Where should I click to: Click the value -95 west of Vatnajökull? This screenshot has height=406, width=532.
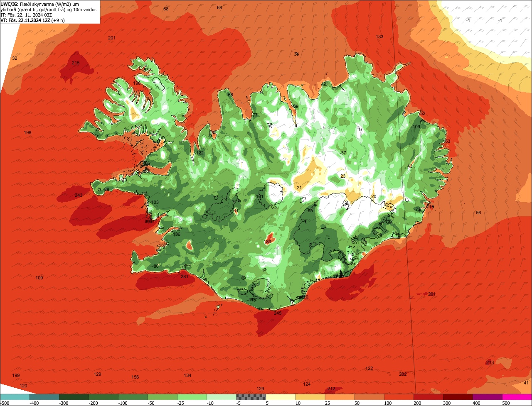pyautogui.click(x=309, y=211)
